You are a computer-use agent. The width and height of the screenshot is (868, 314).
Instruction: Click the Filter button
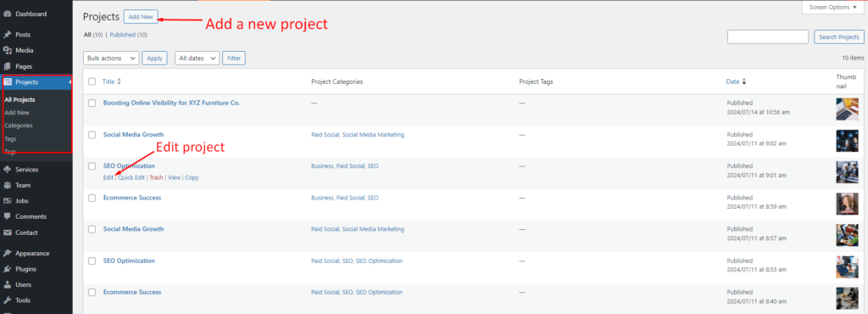point(234,59)
